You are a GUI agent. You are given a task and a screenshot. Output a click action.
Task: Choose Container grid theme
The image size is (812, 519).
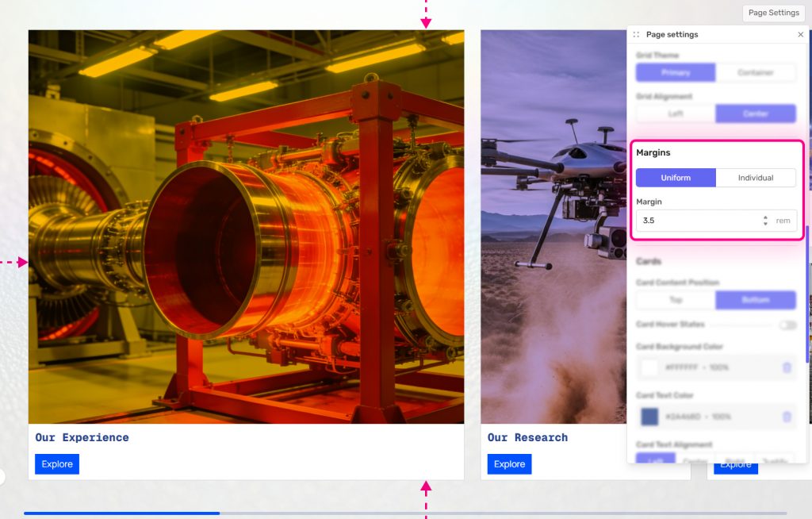[x=755, y=72]
